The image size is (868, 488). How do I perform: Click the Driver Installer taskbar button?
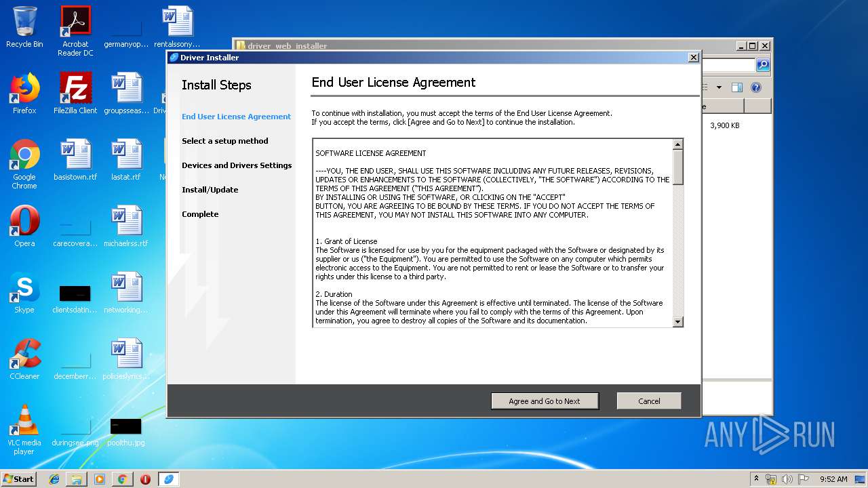[x=169, y=479]
